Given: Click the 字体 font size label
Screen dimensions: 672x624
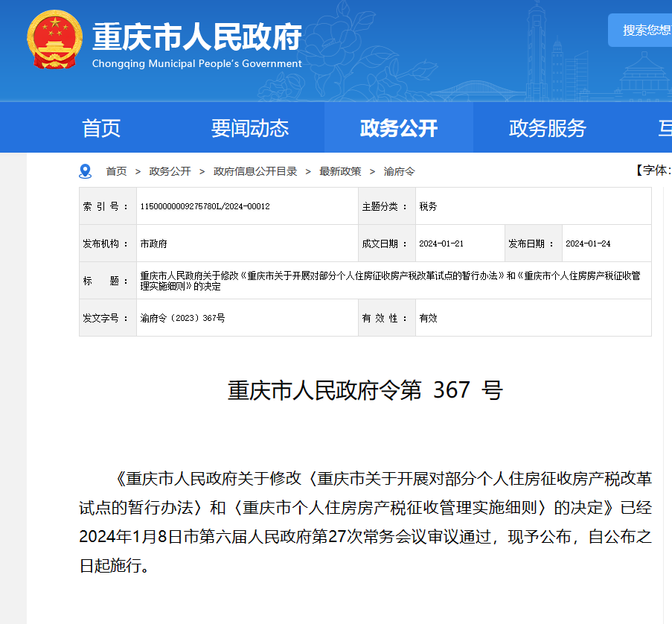Looking at the screenshot, I should pos(653,171).
